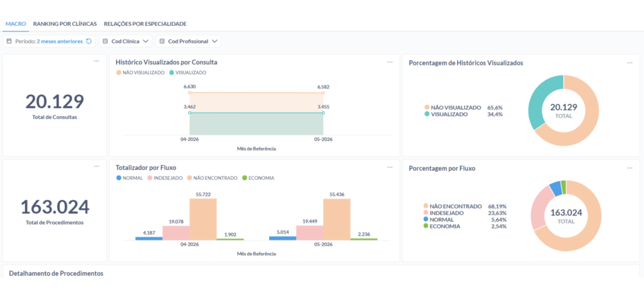Click the calendar icon in Período filter
This screenshot has height=292, width=644.
click(9, 42)
